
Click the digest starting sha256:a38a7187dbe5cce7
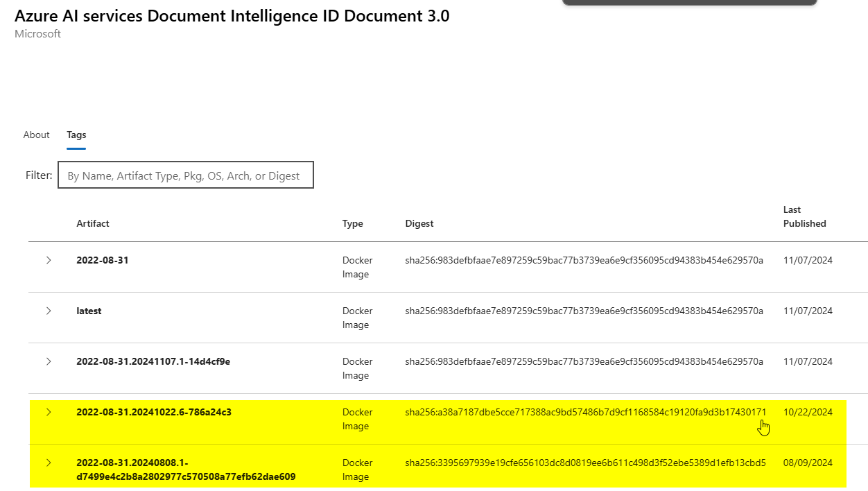pyautogui.click(x=586, y=412)
